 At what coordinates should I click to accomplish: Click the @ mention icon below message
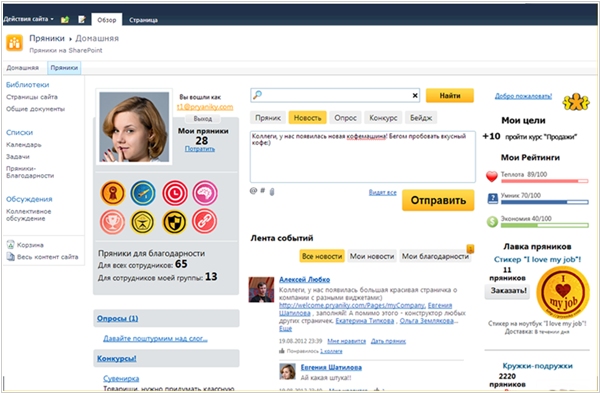point(253,191)
